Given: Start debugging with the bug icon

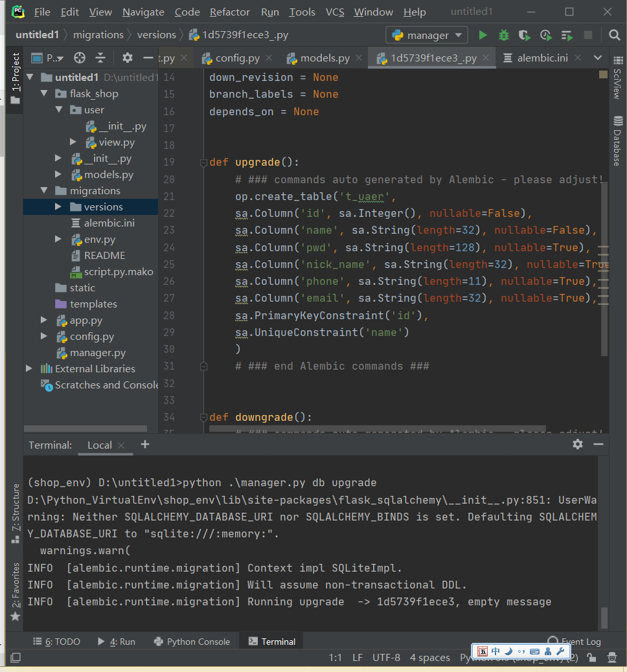Looking at the screenshot, I should (504, 35).
